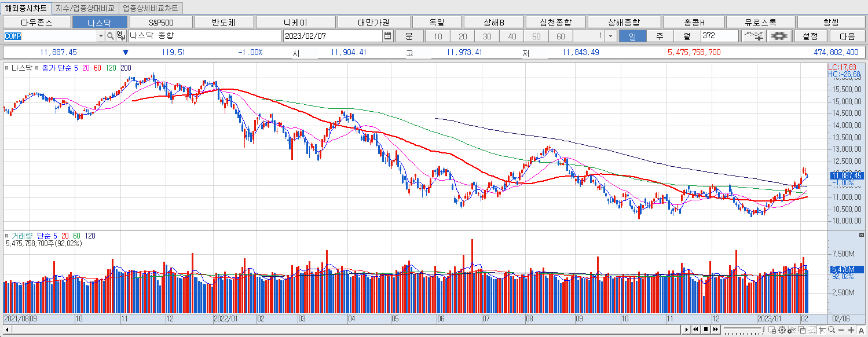Select the 유로스톡 index button
This screenshot has width=868, height=337.
click(x=760, y=22)
